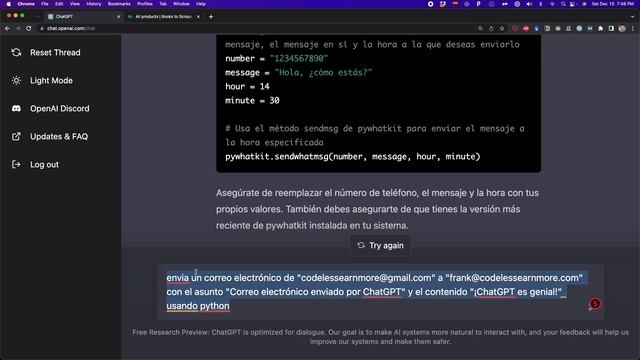Click the volume icon in the menu bar

529,4
